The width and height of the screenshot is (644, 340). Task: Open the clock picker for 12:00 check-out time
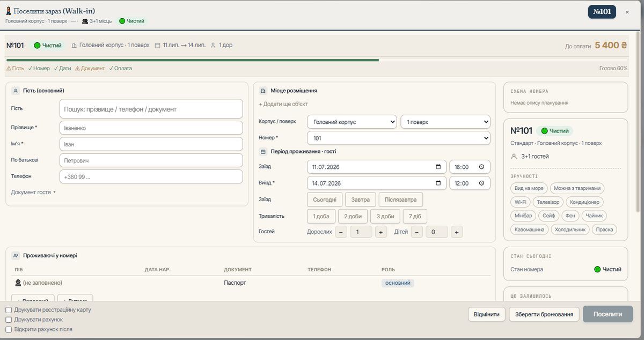click(x=481, y=183)
